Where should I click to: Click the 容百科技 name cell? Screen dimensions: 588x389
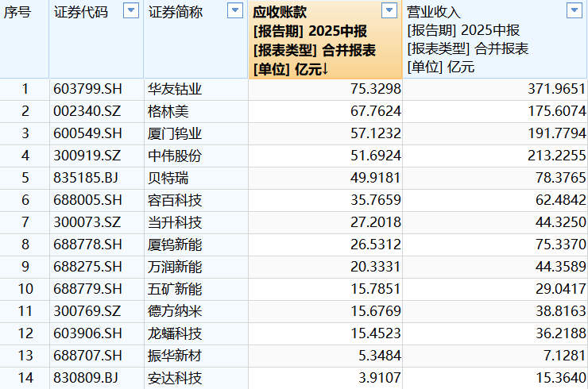tap(175, 200)
